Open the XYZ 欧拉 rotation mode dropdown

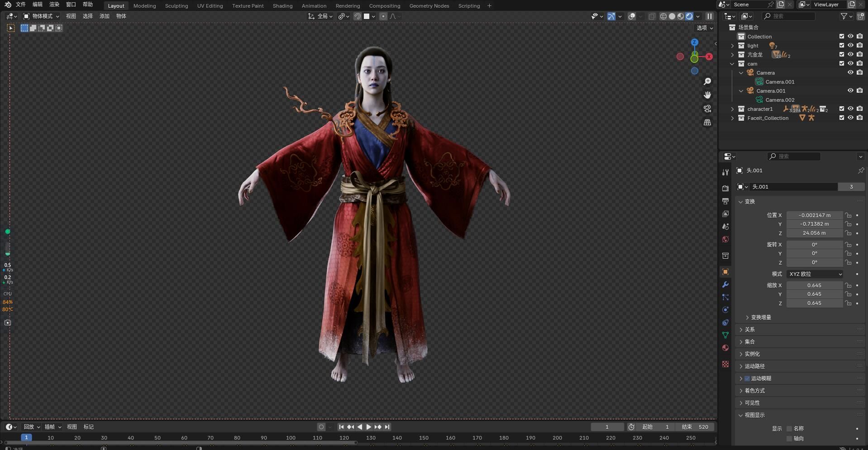click(815, 274)
